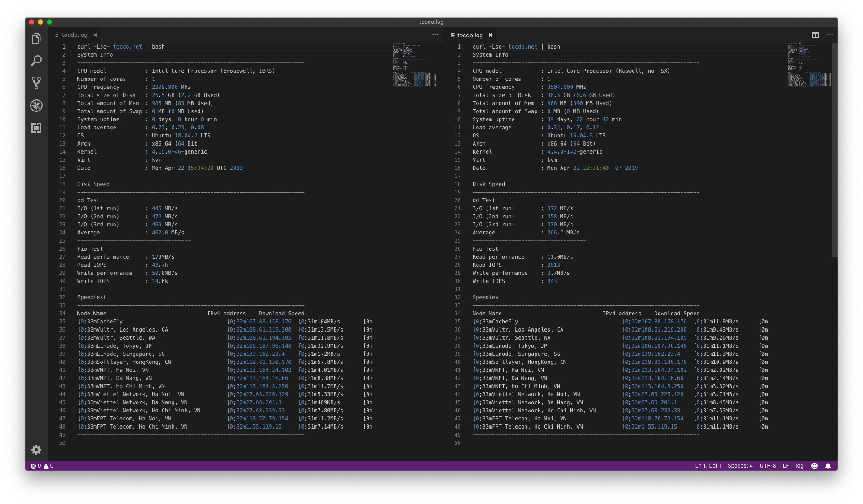Screen dimensions: 863x504
Task: Close left tocdo.log tab
Action: pos(95,35)
